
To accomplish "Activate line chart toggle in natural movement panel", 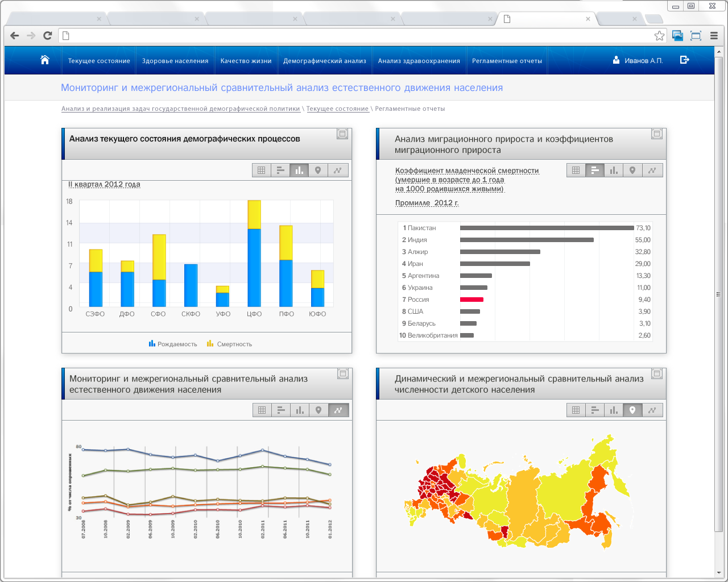I will (338, 410).
